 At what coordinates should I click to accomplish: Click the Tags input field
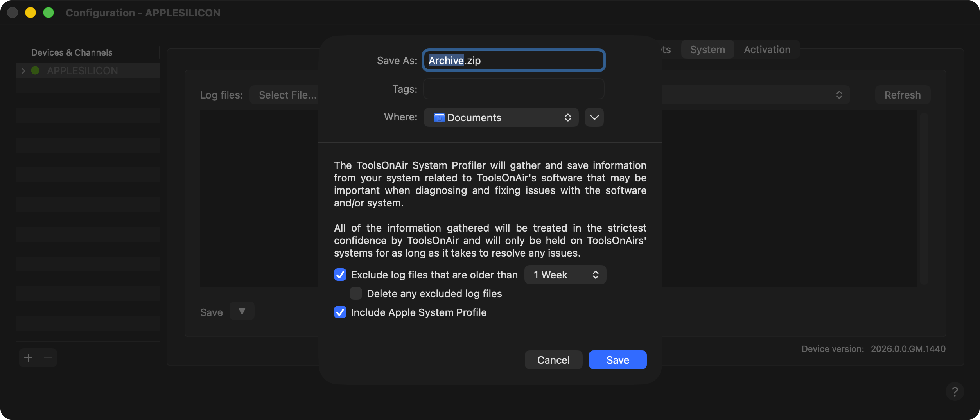[x=513, y=89]
